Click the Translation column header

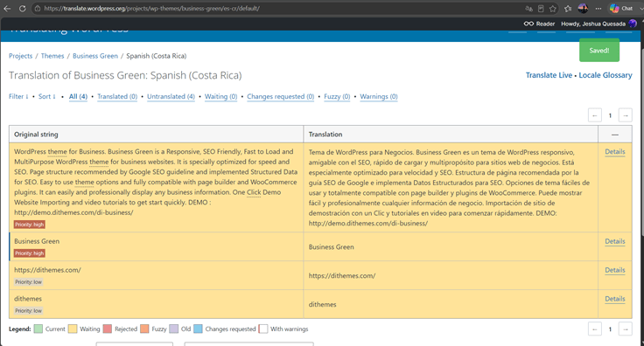coord(451,134)
